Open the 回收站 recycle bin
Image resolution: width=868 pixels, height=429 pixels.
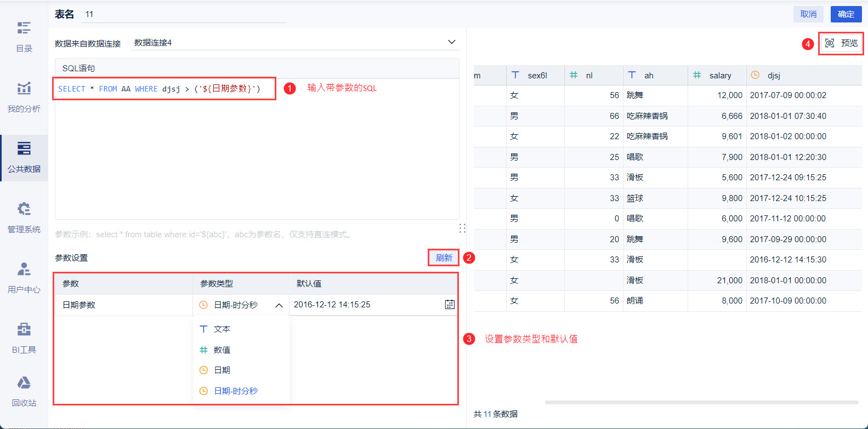coord(24,392)
